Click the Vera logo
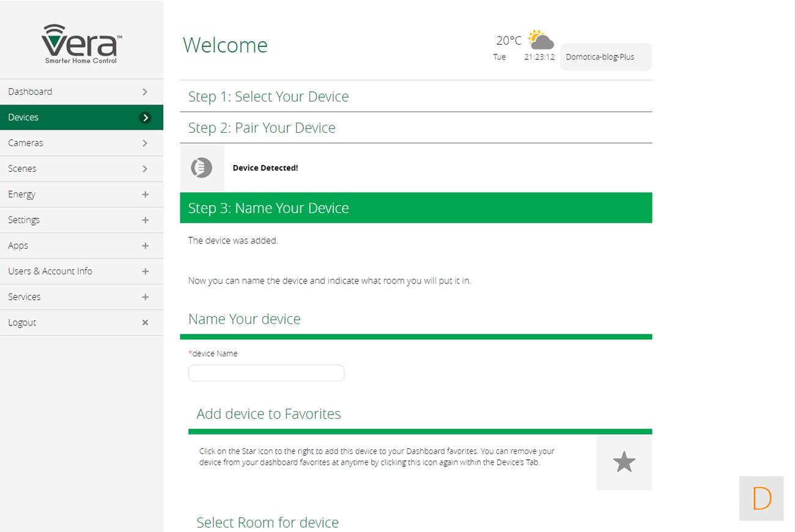 point(81,44)
